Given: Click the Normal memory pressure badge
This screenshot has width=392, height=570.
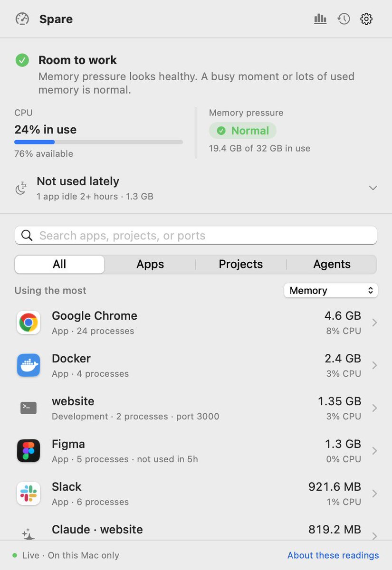Looking at the screenshot, I should point(243,131).
